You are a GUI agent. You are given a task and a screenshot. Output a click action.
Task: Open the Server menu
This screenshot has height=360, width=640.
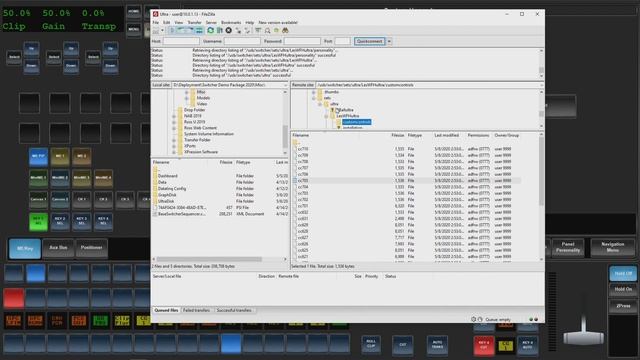pyautogui.click(x=211, y=22)
